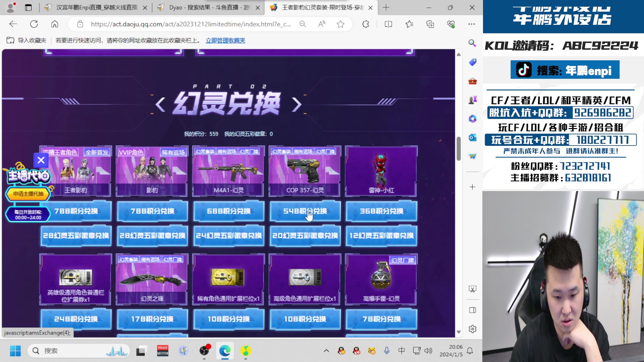Open zoom magnifier in address bar
Image resolution: width=644 pixels, height=362 pixels.
coord(303,24)
